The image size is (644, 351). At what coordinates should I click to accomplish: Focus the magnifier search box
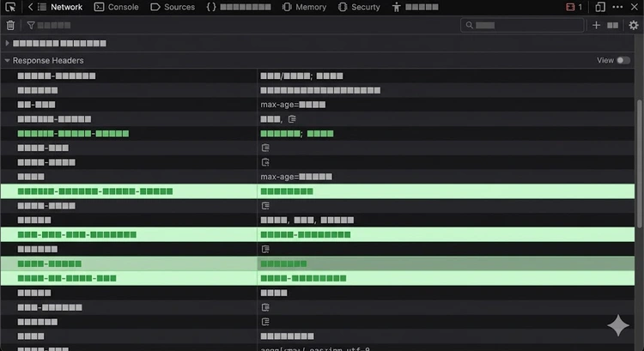pos(522,26)
